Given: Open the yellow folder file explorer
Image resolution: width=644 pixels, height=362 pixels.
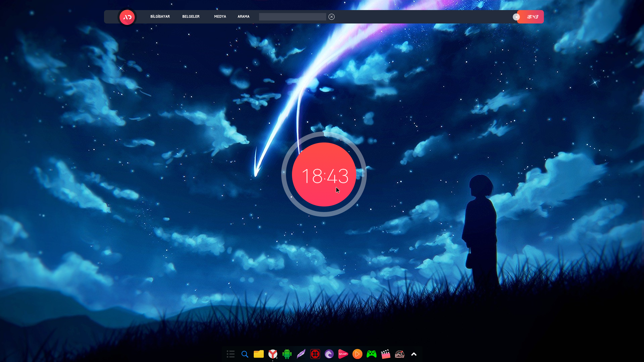Looking at the screenshot, I should tap(259, 354).
